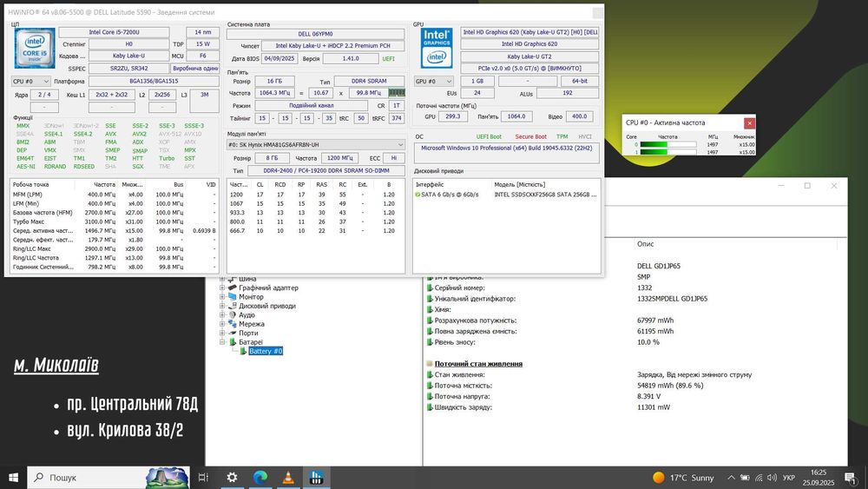Expand the Графічний адаптер tree node
The width and height of the screenshot is (868, 489).
(222, 287)
